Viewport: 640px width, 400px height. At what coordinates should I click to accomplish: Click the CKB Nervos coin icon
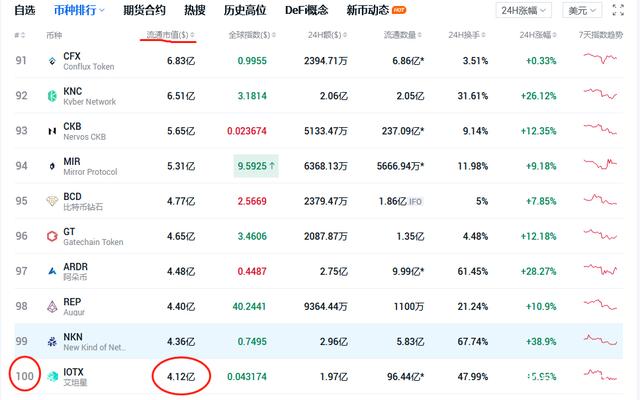(52, 131)
